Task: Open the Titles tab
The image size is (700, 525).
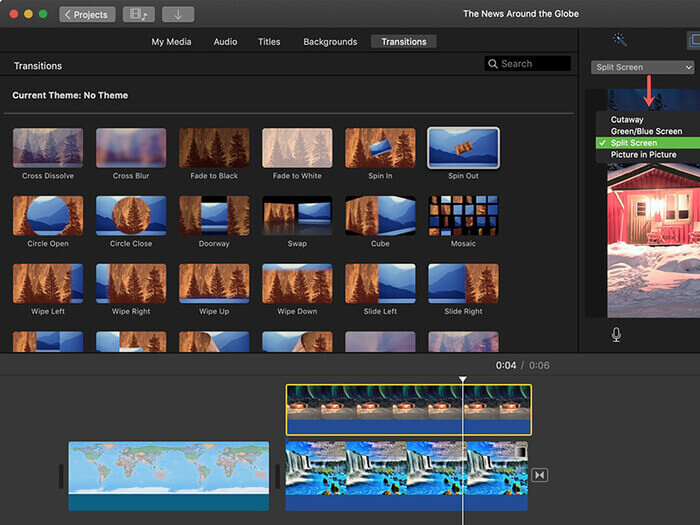Action: tap(269, 42)
